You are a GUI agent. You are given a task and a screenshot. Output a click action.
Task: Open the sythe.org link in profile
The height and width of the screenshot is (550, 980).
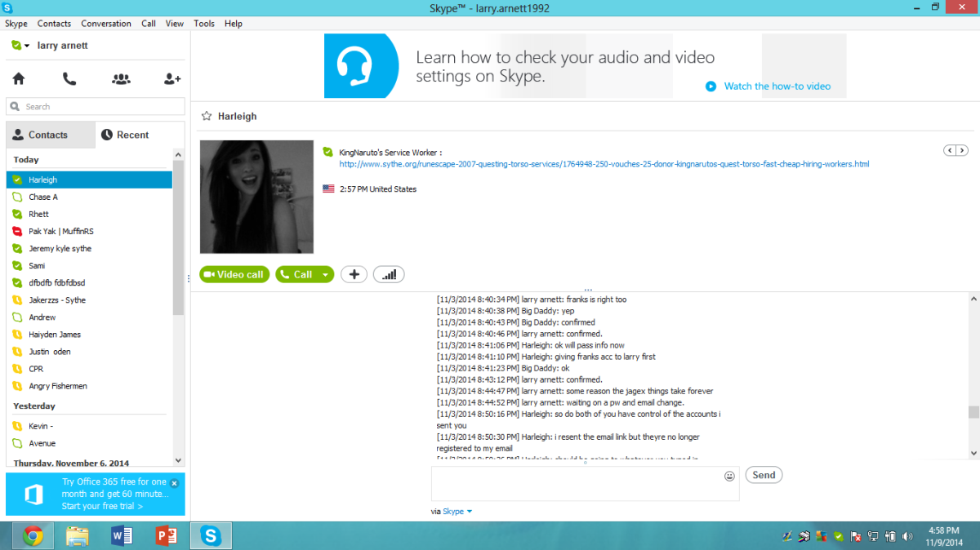coord(604,164)
